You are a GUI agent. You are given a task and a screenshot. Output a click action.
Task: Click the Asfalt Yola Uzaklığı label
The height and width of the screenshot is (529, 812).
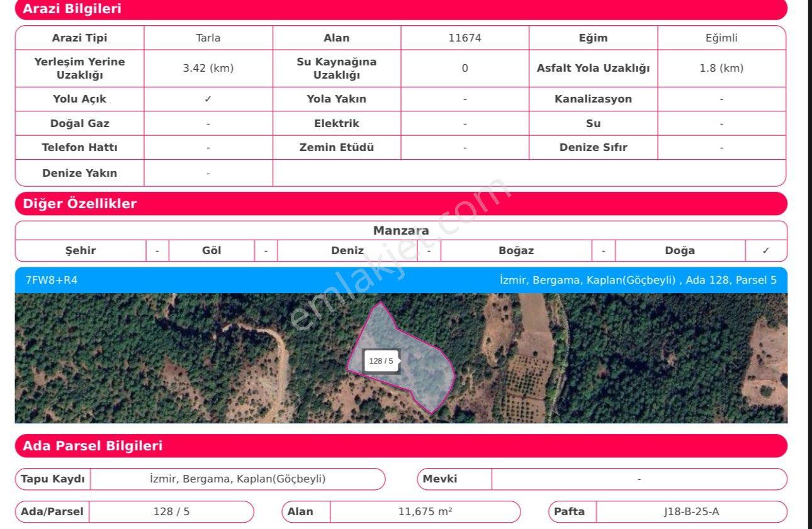pos(593,69)
